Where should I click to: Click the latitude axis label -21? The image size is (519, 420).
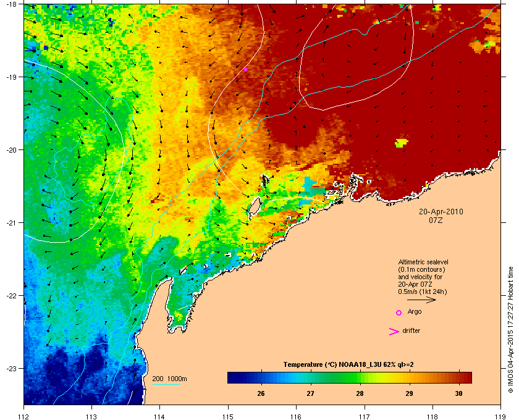11,222
